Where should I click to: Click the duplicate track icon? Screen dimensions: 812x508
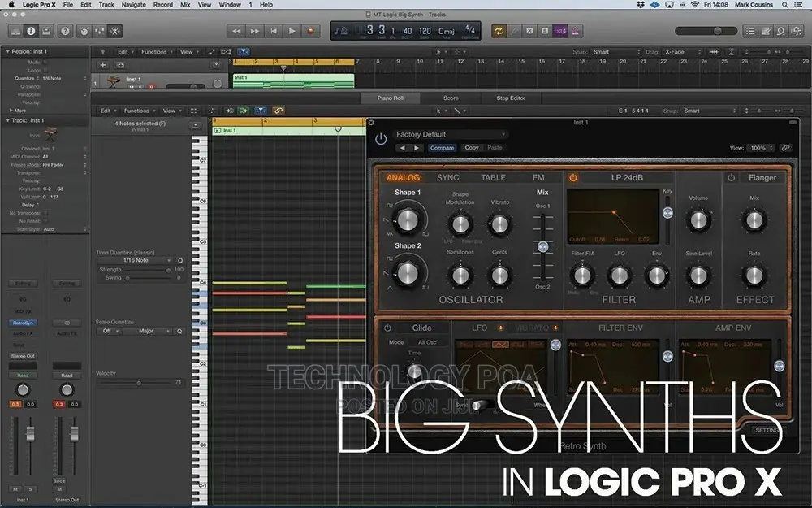pos(120,65)
